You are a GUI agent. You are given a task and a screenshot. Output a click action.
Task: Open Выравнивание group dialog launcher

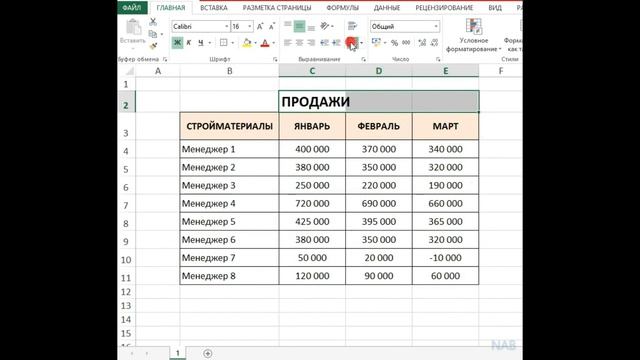point(363,60)
